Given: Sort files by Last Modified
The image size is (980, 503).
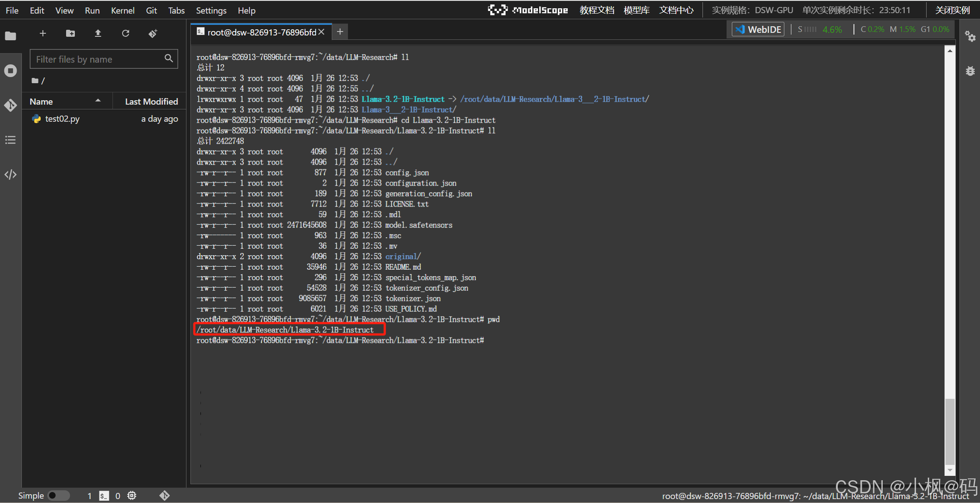Looking at the screenshot, I should [151, 102].
